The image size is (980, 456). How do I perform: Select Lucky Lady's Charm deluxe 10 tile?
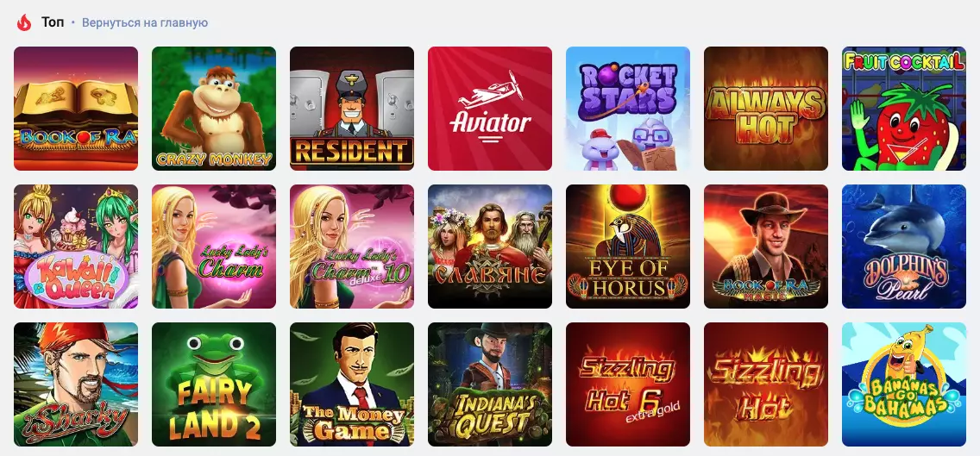[x=352, y=247]
